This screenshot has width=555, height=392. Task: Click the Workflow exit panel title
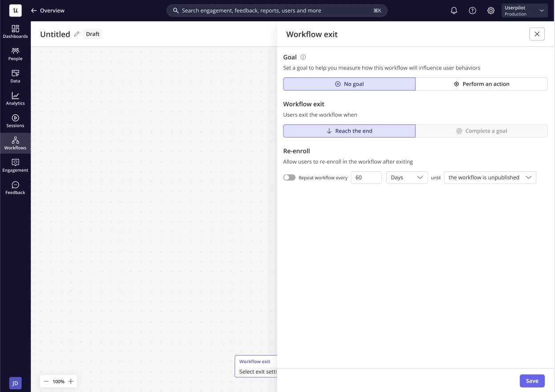pyautogui.click(x=312, y=34)
